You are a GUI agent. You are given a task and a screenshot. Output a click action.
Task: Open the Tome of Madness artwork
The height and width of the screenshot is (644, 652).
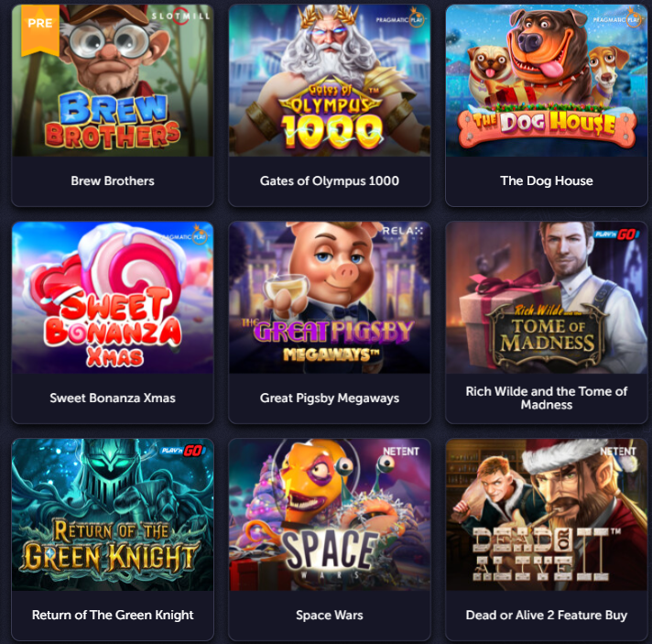547,298
